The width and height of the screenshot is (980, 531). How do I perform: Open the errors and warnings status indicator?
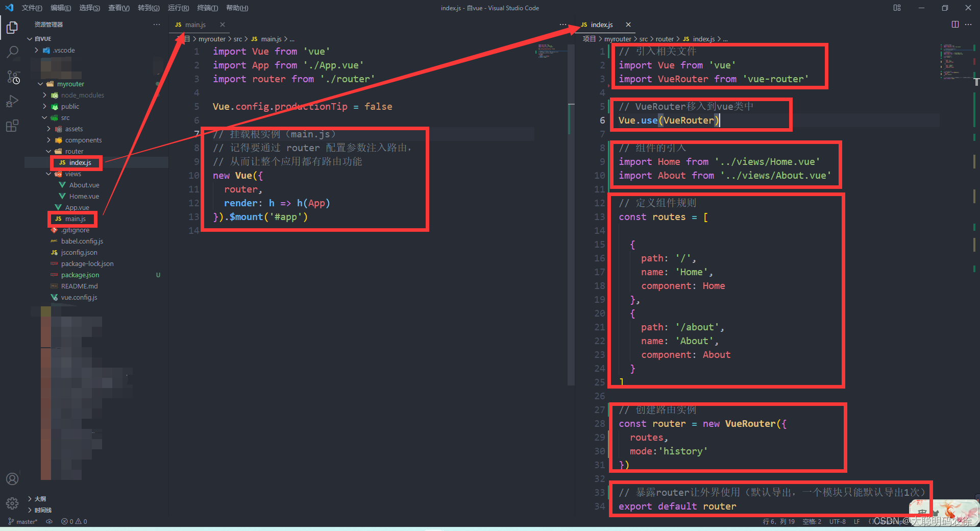coord(74,521)
